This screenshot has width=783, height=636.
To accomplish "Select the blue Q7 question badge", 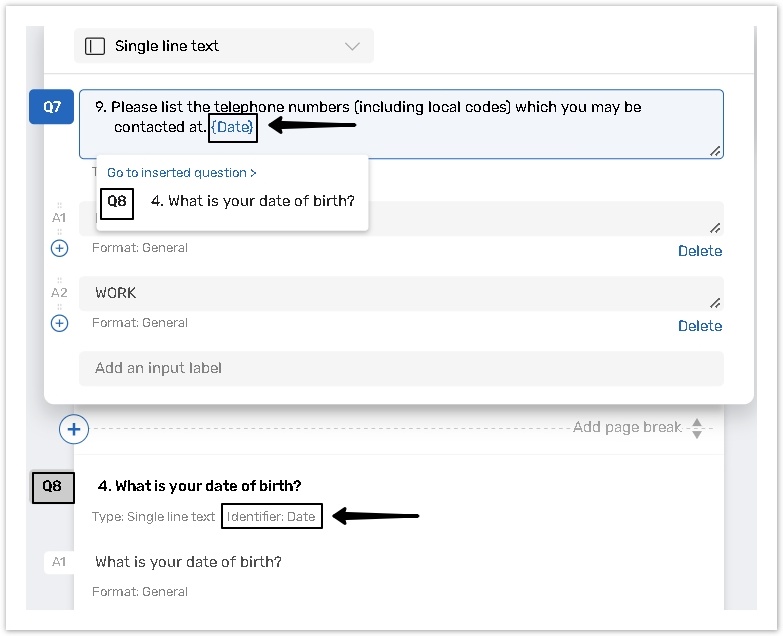I will coord(51,107).
